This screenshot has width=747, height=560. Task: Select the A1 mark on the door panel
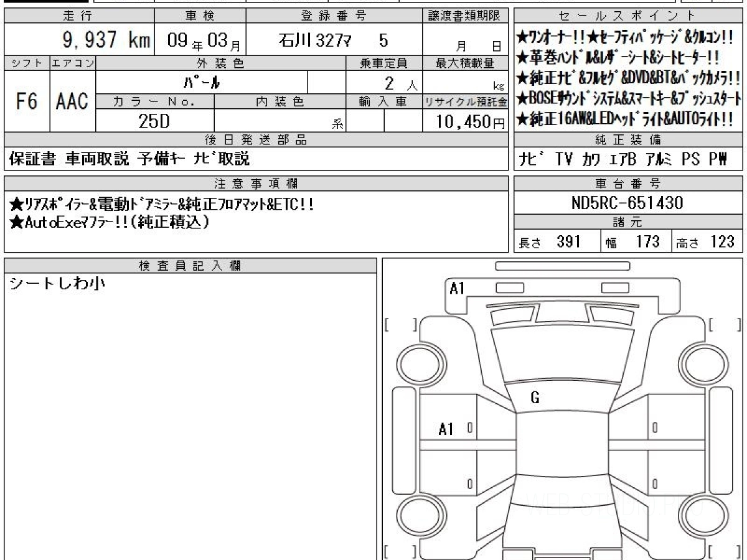[x=446, y=429]
